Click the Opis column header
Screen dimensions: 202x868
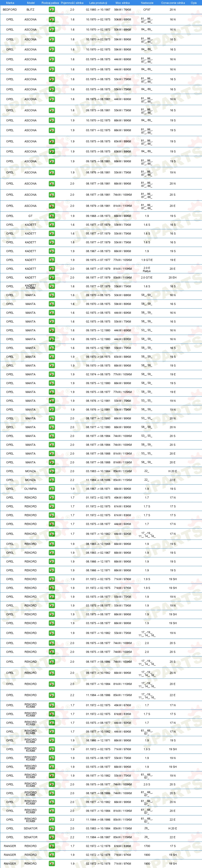193,3
